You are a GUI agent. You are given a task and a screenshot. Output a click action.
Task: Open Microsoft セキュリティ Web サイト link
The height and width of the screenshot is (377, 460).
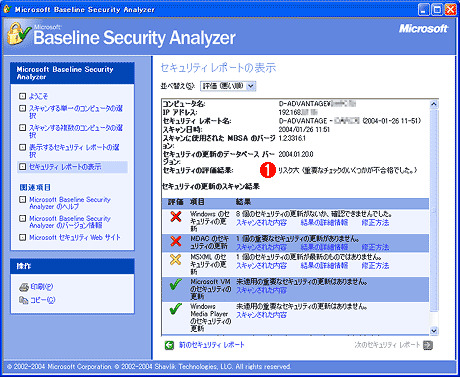tap(75, 237)
